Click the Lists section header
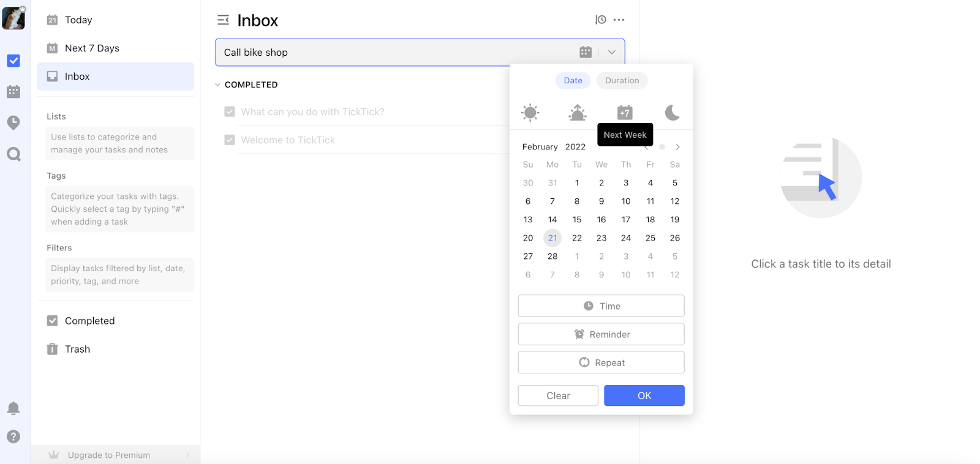Viewport: 980px width, 464px height. coord(56,116)
